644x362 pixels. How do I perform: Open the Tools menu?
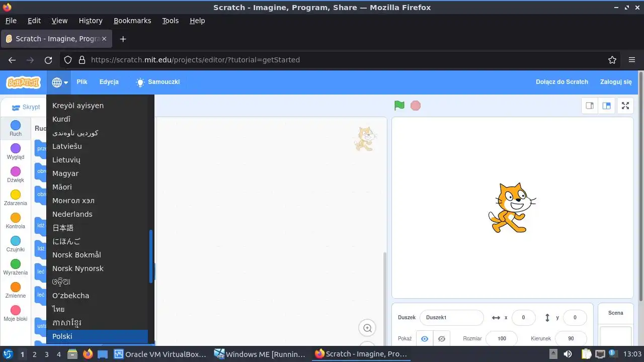[171, 21]
